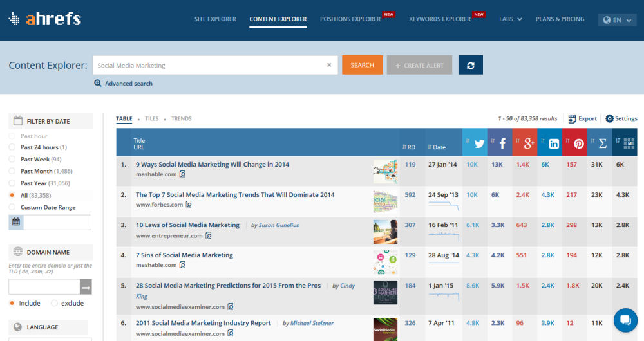Click the refresh results icon button
644x341 pixels.
[x=471, y=65]
